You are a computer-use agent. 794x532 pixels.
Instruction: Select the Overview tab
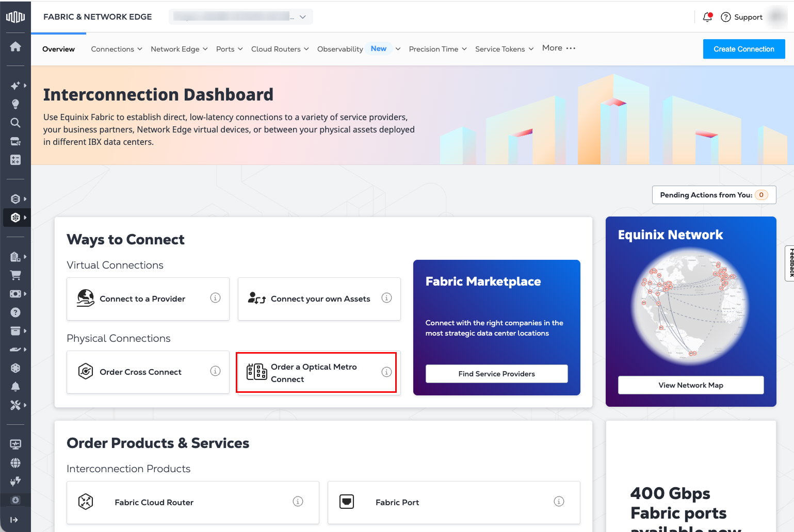click(58, 49)
